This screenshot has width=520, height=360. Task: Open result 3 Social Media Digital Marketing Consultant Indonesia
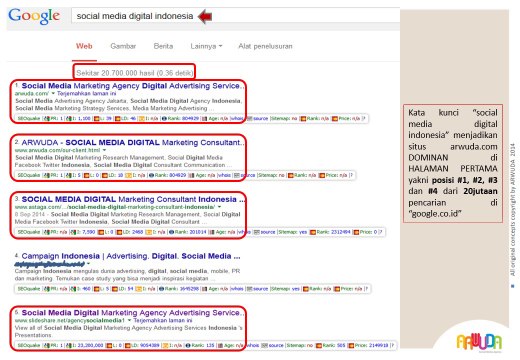point(133,199)
